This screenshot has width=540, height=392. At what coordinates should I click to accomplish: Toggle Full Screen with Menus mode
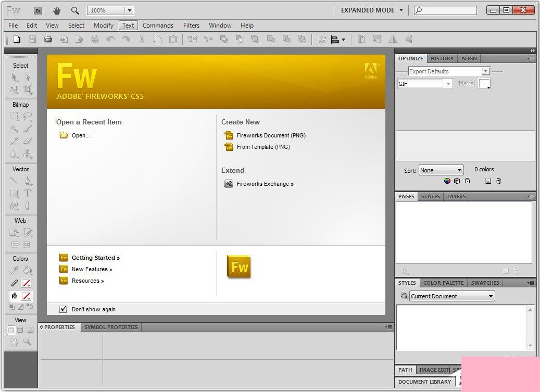pyautogui.click(x=20, y=330)
